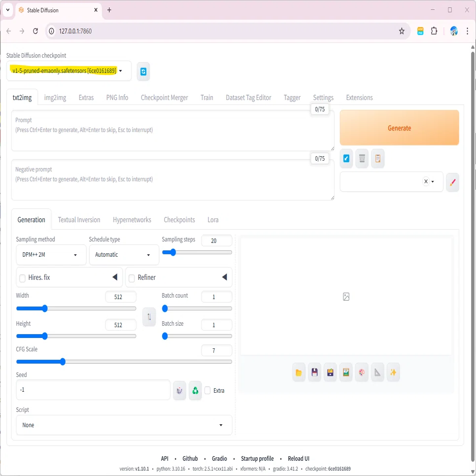Viewport: 476px width, 476px height.
Task: Adjust the Width slider
Action: 76,308
